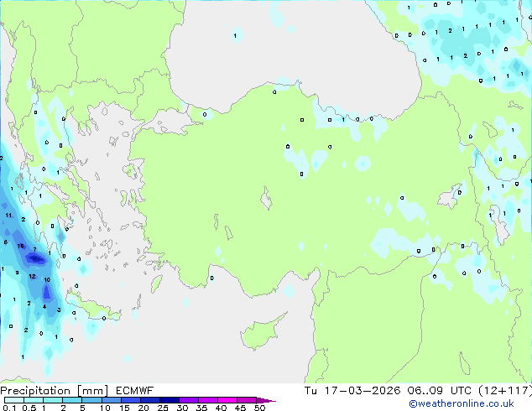Click the '50' legend scale value

coord(260,408)
